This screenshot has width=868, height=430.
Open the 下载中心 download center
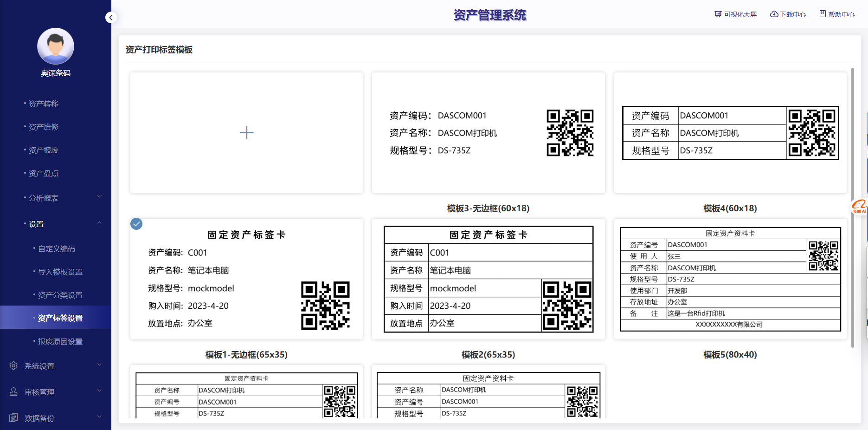(x=788, y=14)
